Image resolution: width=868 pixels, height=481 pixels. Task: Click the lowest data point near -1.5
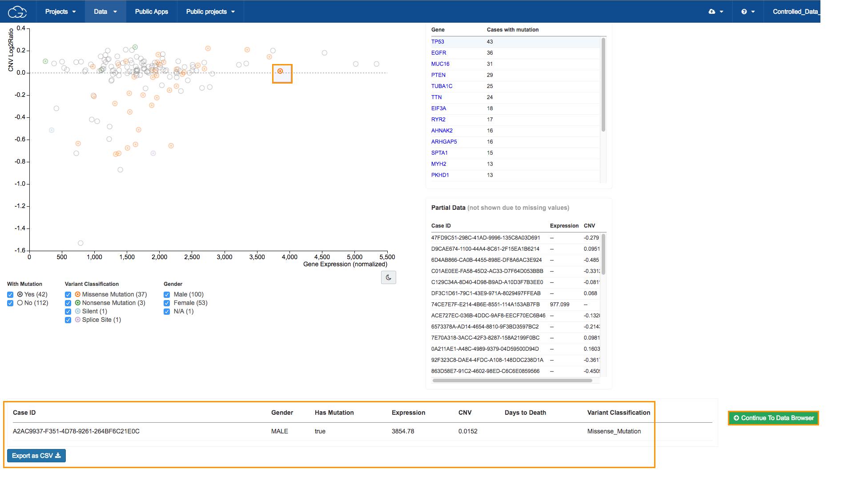(x=80, y=243)
